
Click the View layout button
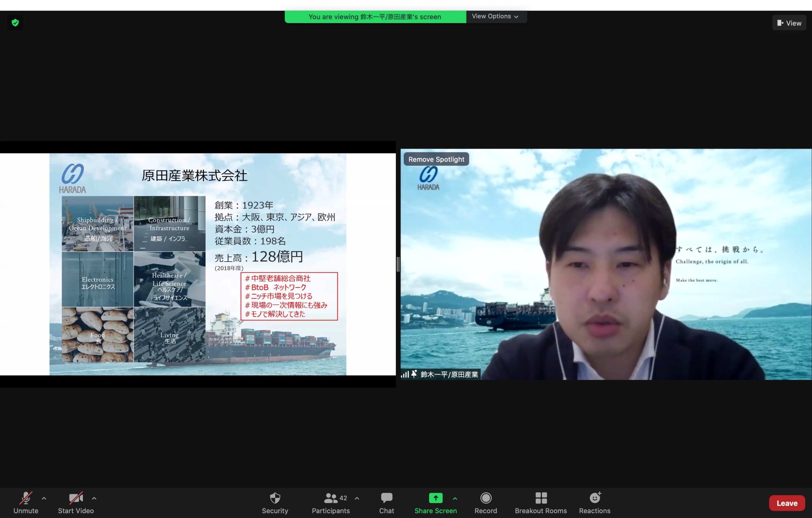[789, 23]
